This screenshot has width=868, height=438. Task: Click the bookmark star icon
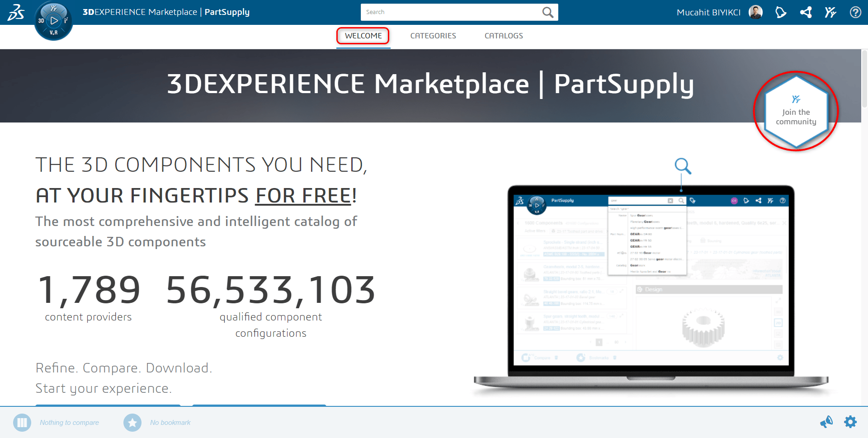coord(132,423)
